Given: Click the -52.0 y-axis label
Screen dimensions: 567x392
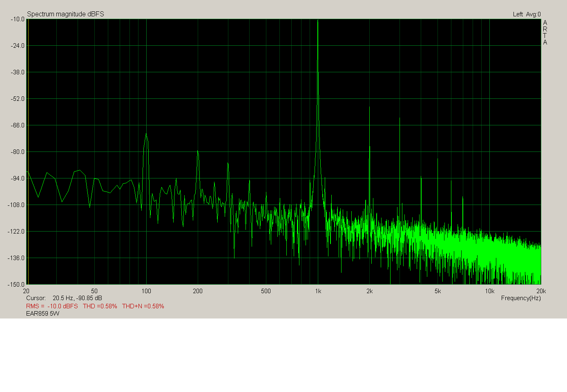Looking at the screenshot, I should tap(18, 98).
